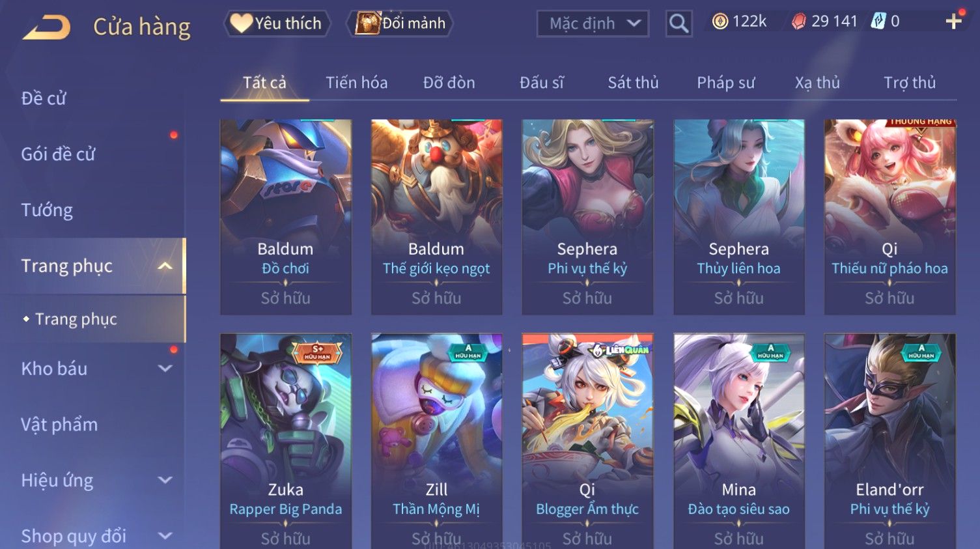Tap the golden back arrow icon
Viewport: 980px width, 549px height.
tap(47, 27)
